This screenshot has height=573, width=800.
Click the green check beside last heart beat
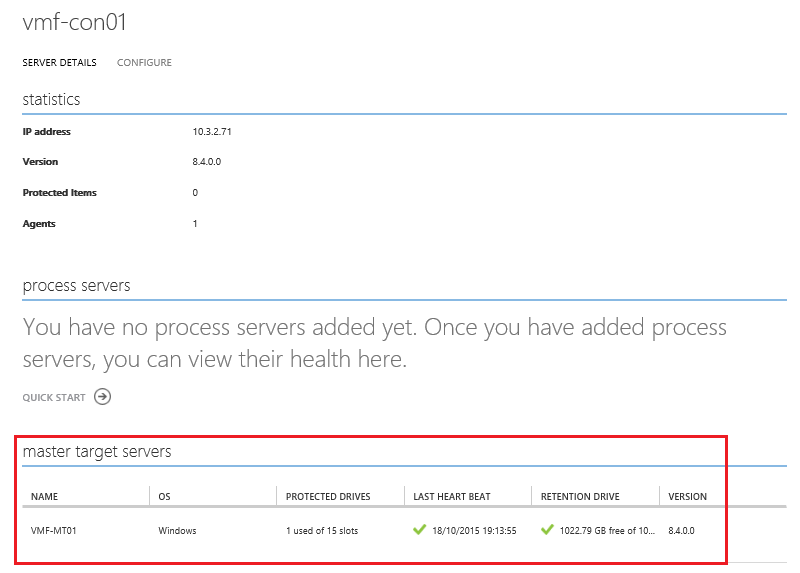(x=420, y=530)
